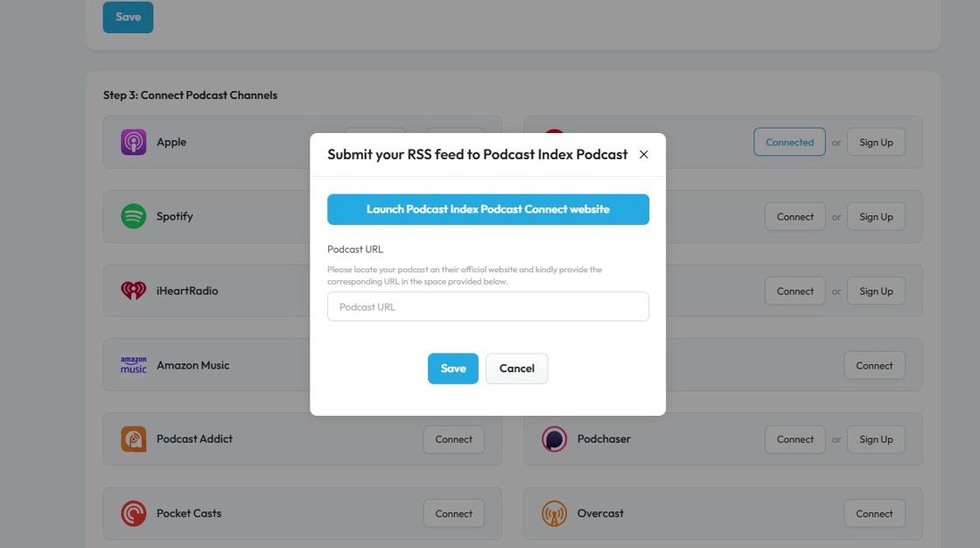Click the Pocket Casts icon

pyautogui.click(x=134, y=514)
